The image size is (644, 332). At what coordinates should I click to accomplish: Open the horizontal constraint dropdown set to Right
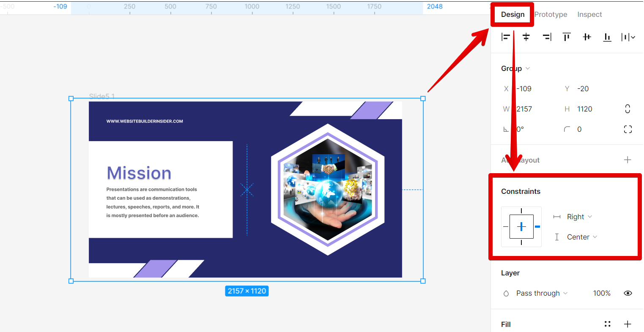tap(579, 217)
